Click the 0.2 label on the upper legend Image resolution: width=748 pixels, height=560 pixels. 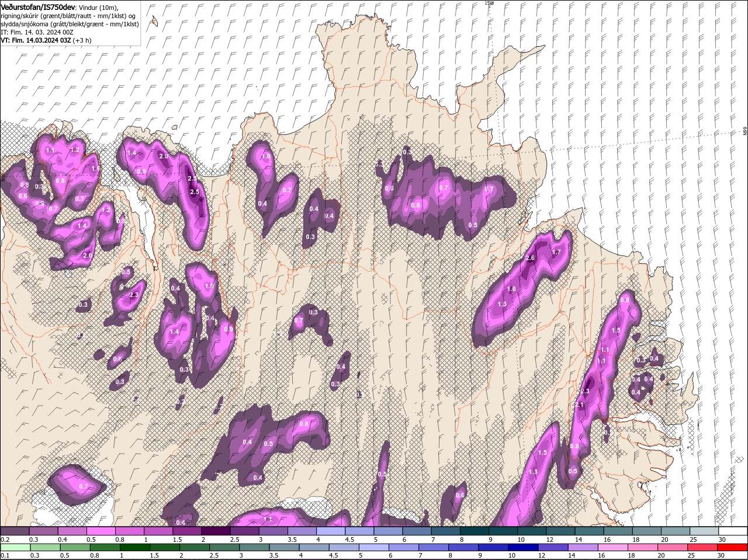click(x=5, y=539)
